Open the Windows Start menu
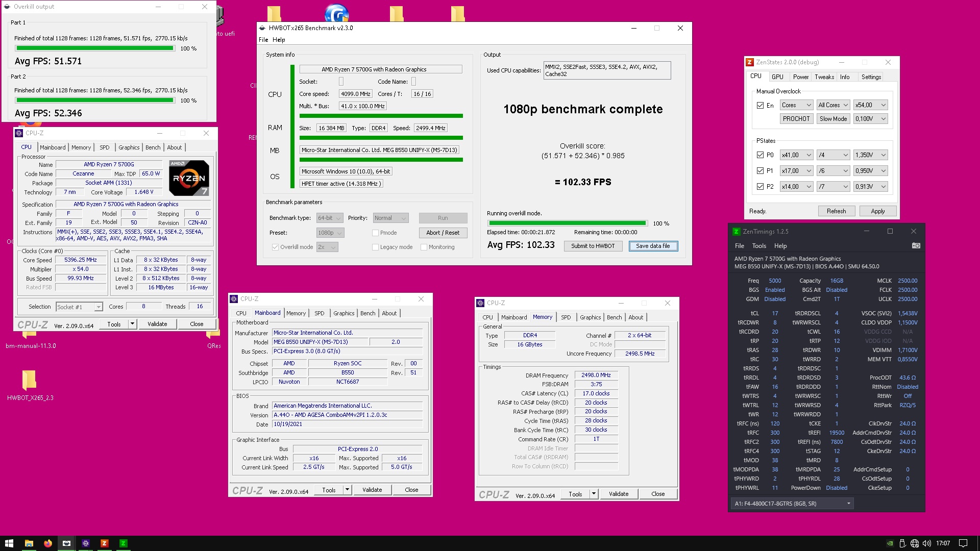 click(x=9, y=543)
